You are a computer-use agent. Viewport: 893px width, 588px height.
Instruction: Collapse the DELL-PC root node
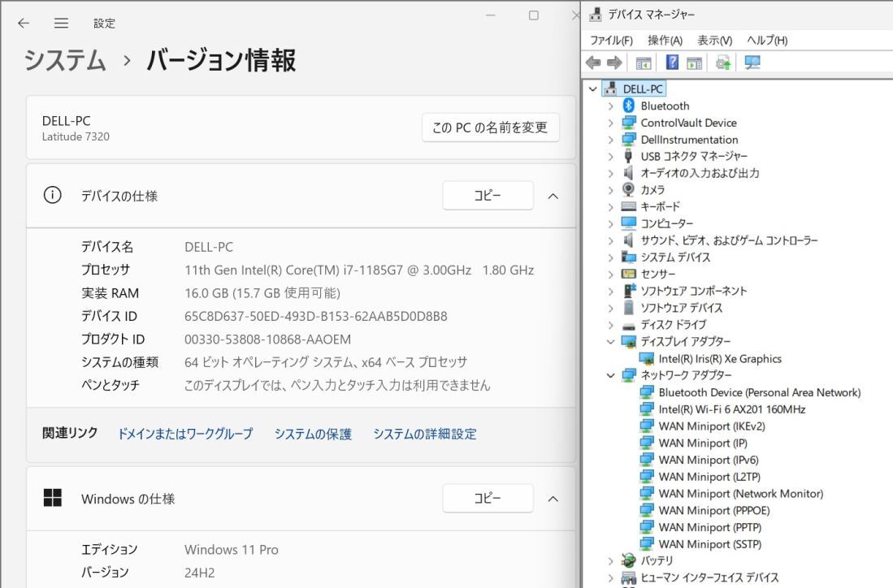pos(593,89)
